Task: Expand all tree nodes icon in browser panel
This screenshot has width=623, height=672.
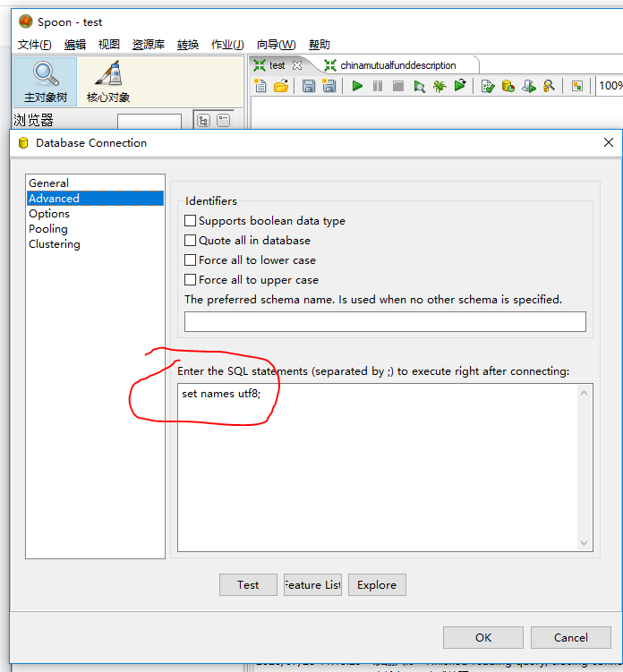Action: [x=203, y=121]
